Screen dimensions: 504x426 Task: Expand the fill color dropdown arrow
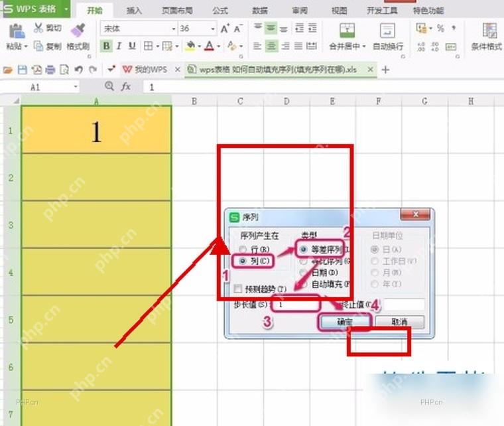(200, 46)
